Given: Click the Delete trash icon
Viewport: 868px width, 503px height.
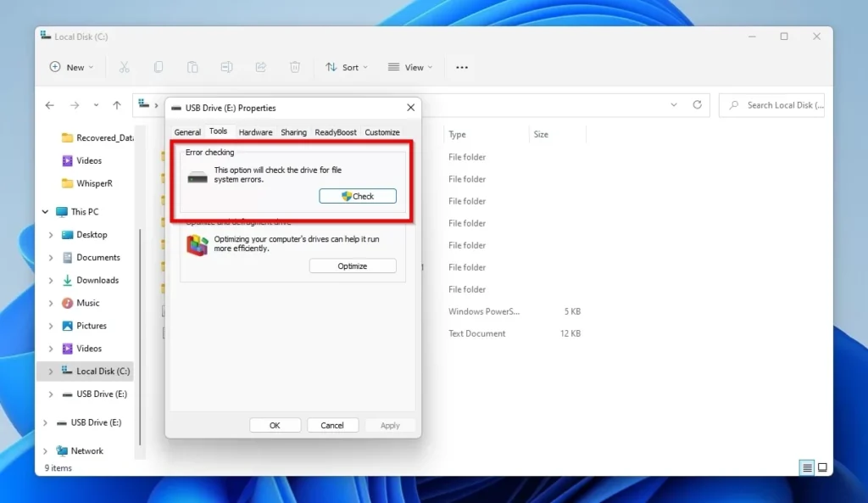Looking at the screenshot, I should (x=295, y=67).
